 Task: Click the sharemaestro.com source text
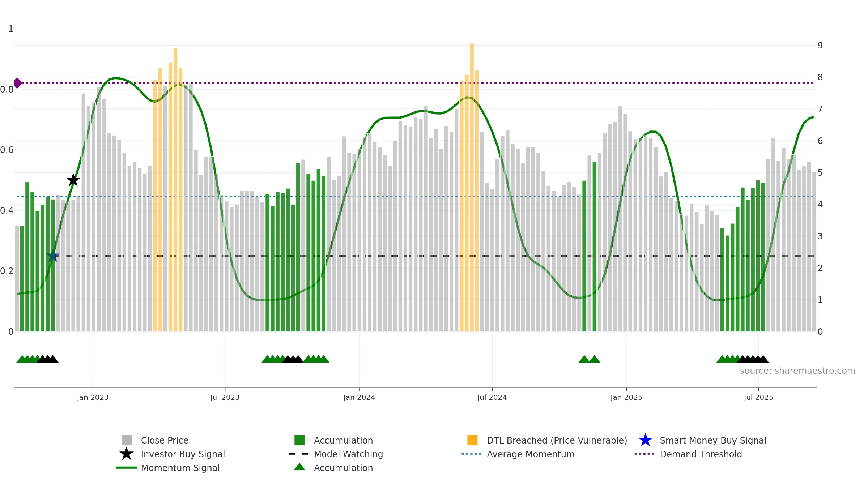click(x=797, y=371)
